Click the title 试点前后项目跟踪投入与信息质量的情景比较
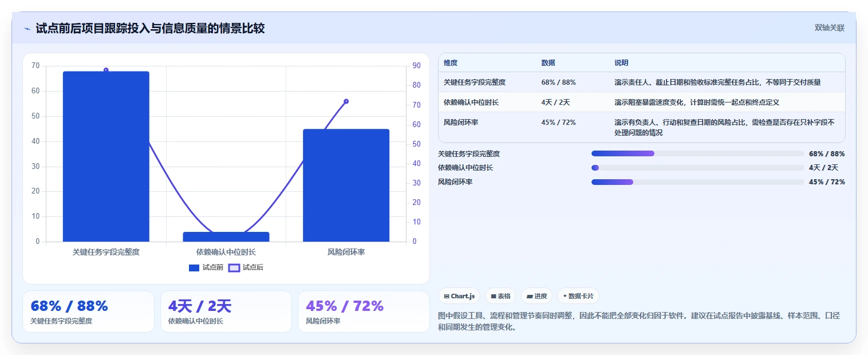Viewport: 868px width, 355px height. coord(150,29)
